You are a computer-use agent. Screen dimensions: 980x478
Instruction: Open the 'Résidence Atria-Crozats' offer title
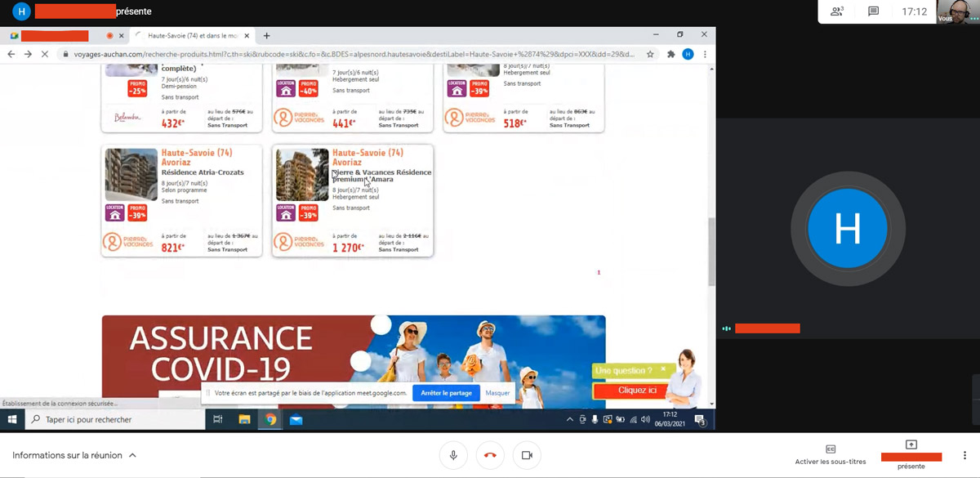click(x=203, y=173)
